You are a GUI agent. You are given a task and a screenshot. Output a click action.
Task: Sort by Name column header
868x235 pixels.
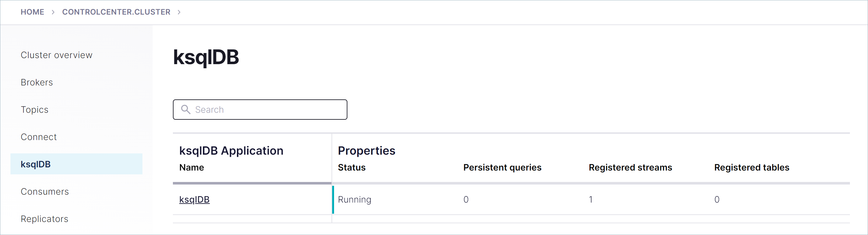(x=191, y=168)
